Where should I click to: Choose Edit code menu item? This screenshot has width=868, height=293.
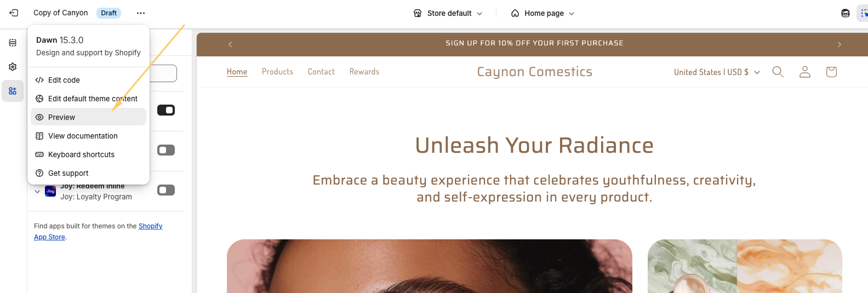pos(88,80)
